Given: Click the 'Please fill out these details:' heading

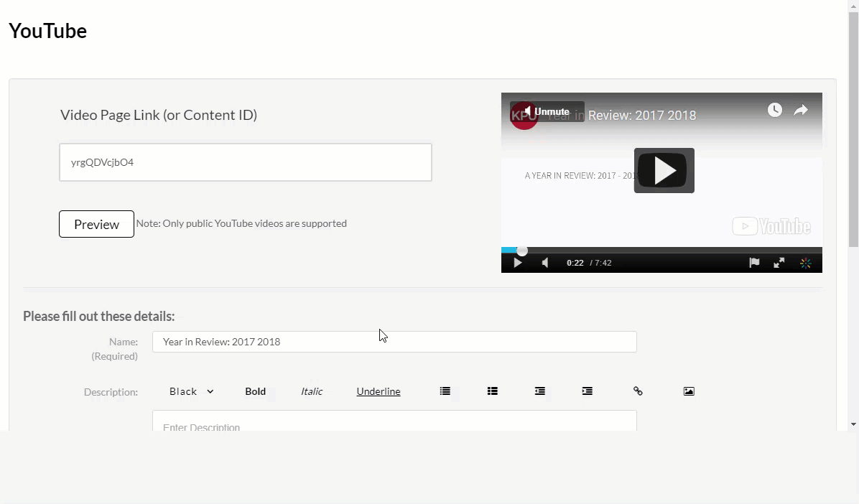Looking at the screenshot, I should [98, 316].
